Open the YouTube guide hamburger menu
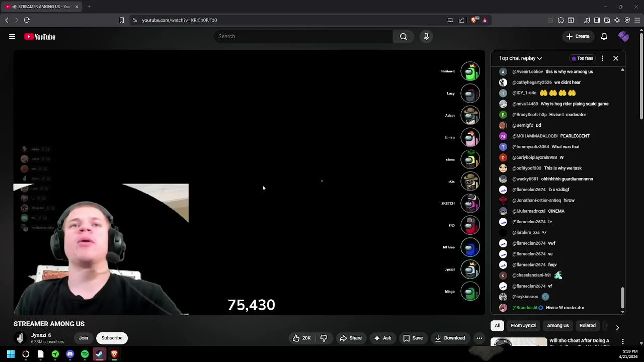This screenshot has height=362, width=644. [12, 37]
